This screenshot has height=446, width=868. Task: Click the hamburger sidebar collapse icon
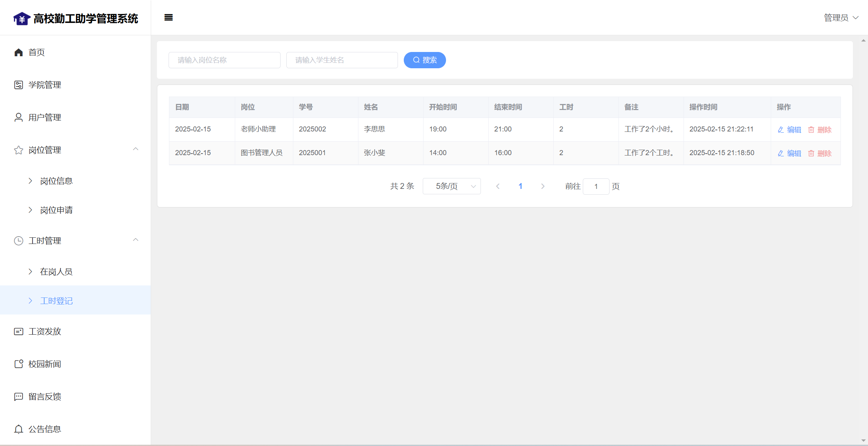[x=168, y=17]
